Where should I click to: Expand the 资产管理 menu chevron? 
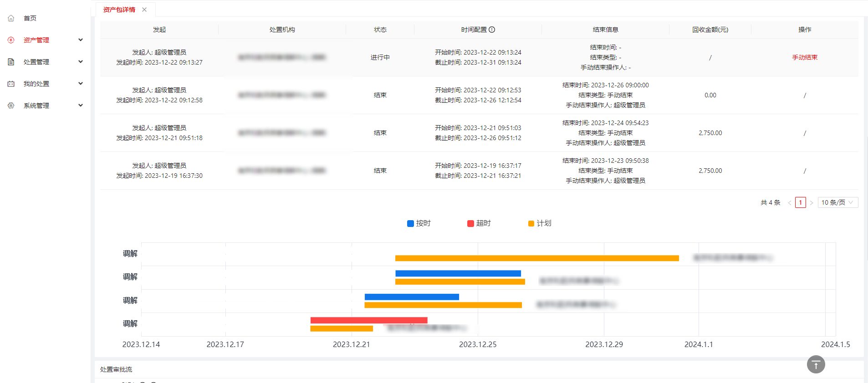(x=81, y=40)
